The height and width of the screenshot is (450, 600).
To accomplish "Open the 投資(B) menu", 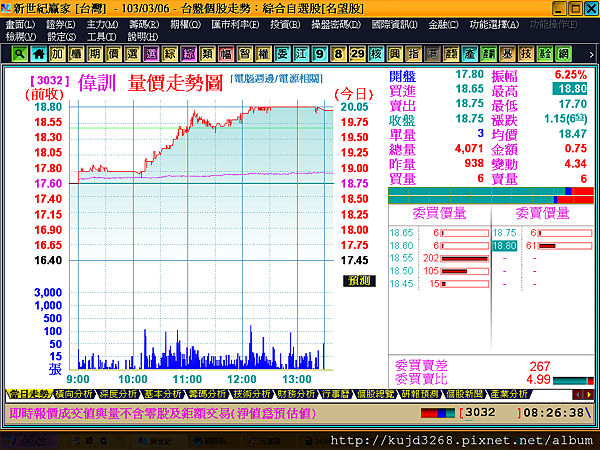I will [x=285, y=24].
